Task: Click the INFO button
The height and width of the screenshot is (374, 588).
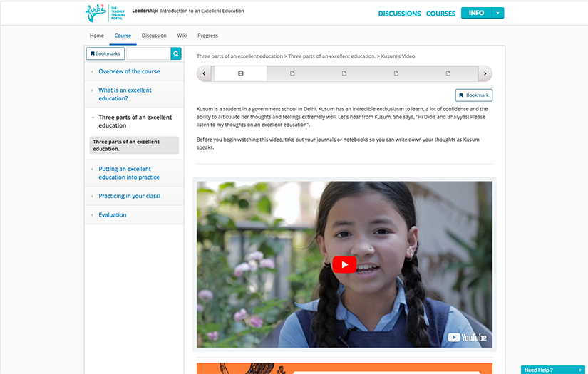Action: [x=476, y=13]
